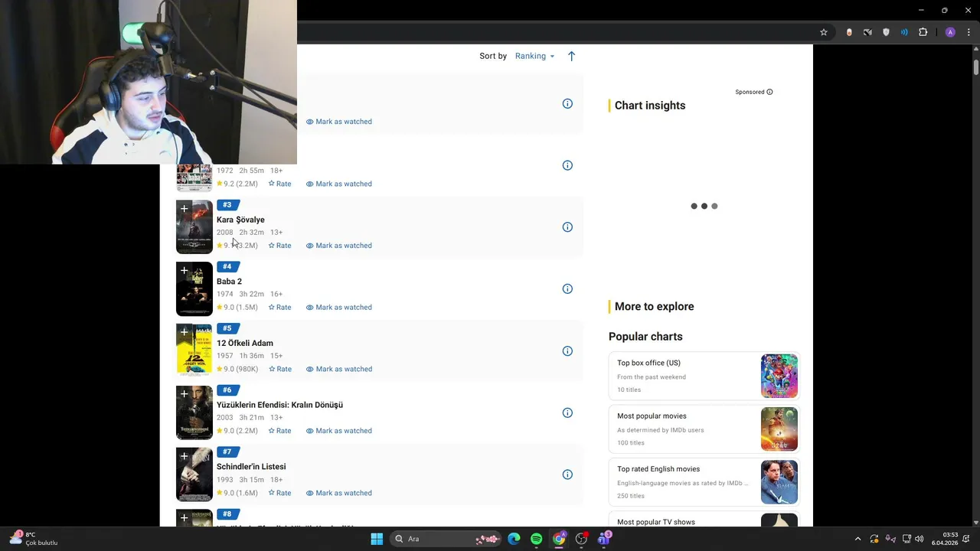980x551 pixels.
Task: Rate Kara Şövalye
Action: (x=279, y=246)
